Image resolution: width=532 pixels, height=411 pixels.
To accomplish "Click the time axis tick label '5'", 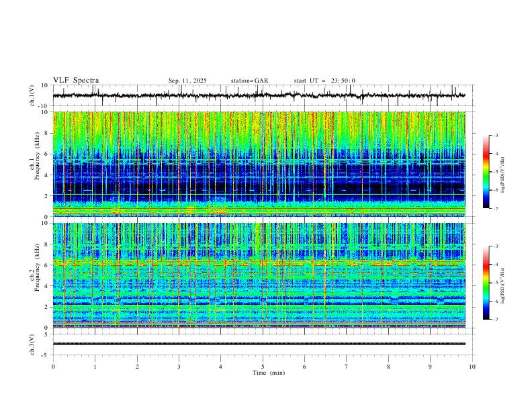I will [263, 367].
